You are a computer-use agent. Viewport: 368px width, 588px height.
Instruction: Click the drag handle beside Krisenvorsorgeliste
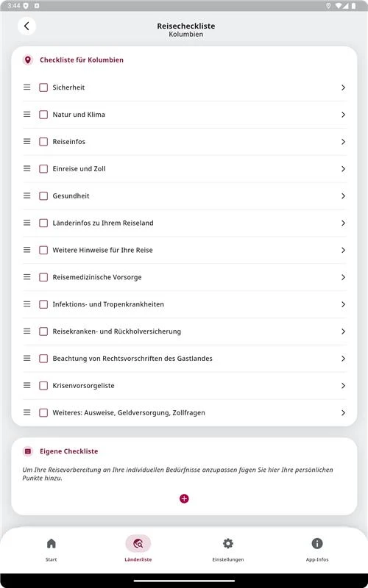(x=27, y=385)
